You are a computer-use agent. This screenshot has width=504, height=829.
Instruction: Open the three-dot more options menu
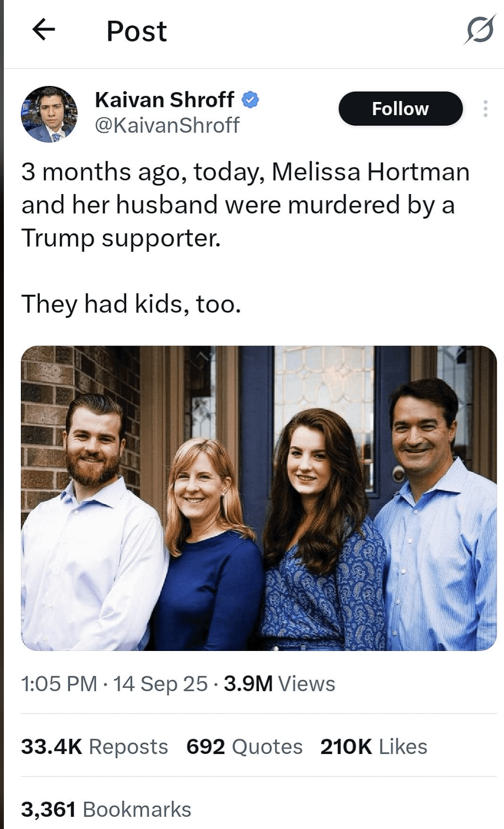click(485, 109)
